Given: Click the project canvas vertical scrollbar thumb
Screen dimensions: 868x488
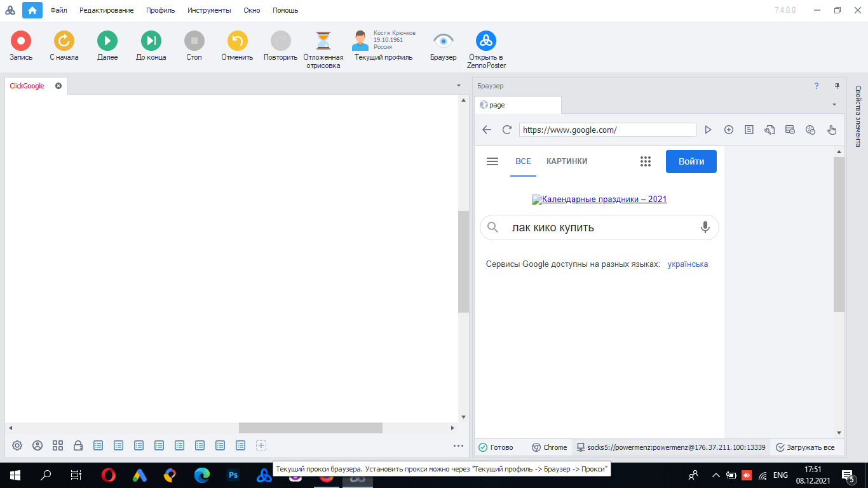Looking at the screenshot, I should point(463,261).
